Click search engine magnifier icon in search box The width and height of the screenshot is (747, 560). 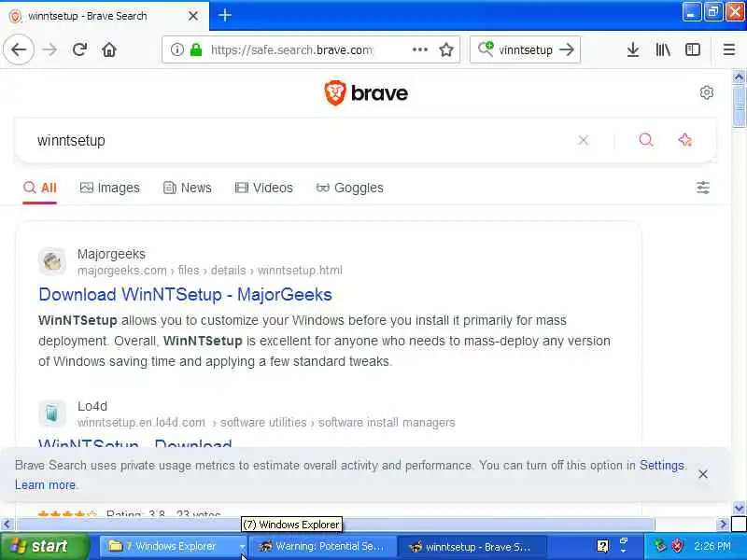point(486,49)
